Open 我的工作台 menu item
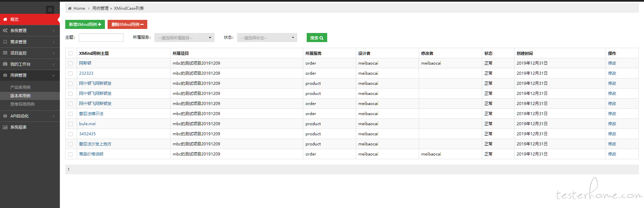The height and width of the screenshot is (208, 644). [x=30, y=64]
